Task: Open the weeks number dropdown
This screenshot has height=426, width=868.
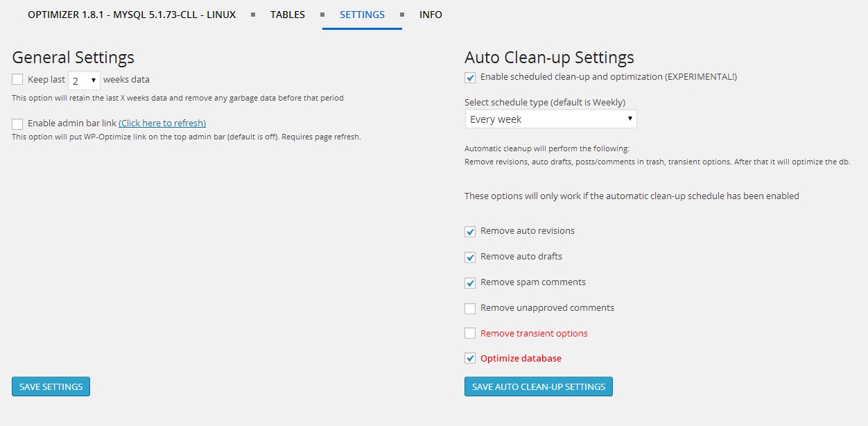Action: [84, 80]
